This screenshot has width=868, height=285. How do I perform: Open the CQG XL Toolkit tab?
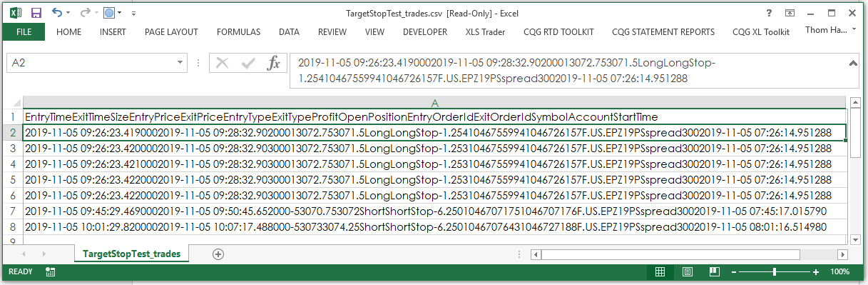click(761, 31)
